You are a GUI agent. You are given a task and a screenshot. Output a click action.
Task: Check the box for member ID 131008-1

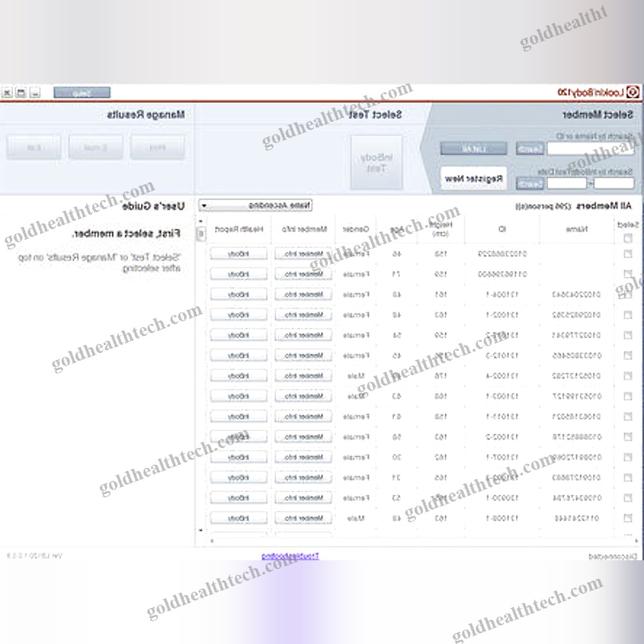click(x=627, y=518)
